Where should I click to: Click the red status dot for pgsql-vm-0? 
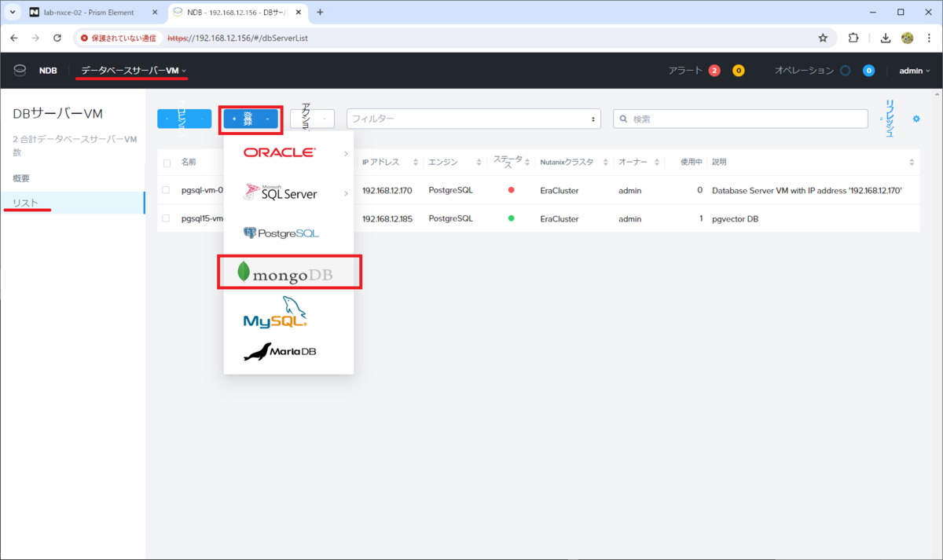tap(512, 190)
